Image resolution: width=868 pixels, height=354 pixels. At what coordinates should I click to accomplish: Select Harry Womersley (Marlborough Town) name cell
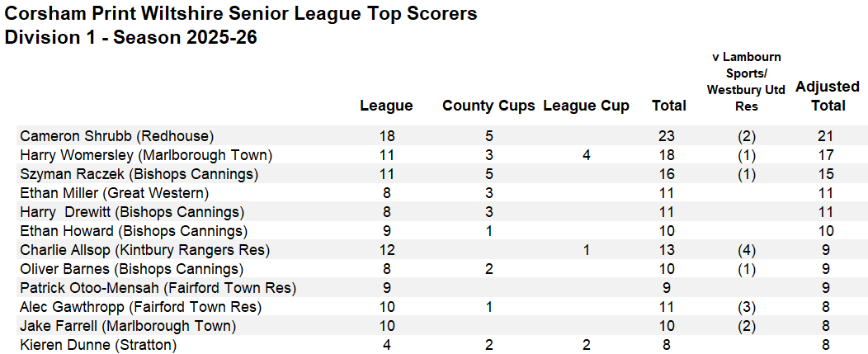click(146, 155)
